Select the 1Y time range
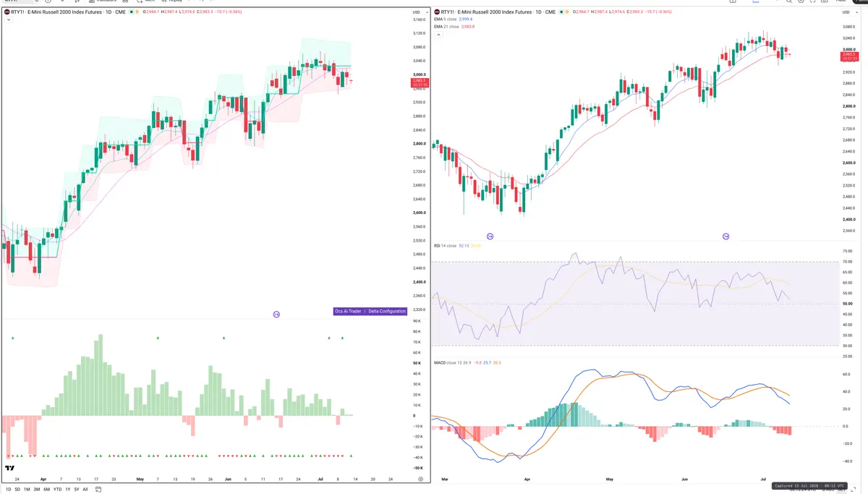The height and width of the screenshot is (494, 868). pyautogui.click(x=68, y=489)
